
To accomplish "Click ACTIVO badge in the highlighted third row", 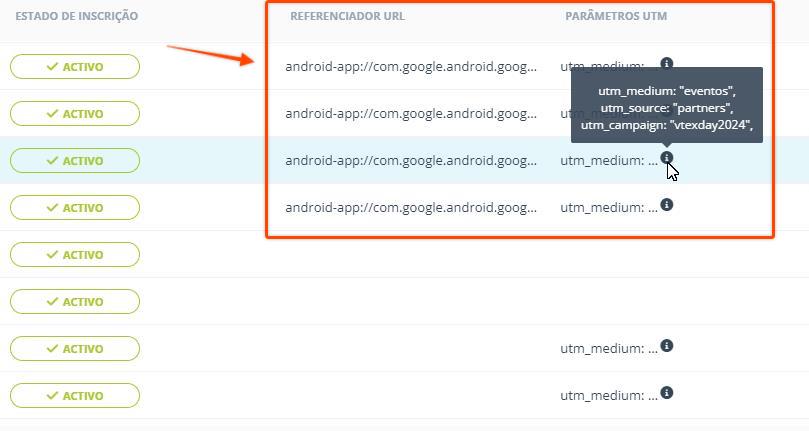I will point(75,161).
